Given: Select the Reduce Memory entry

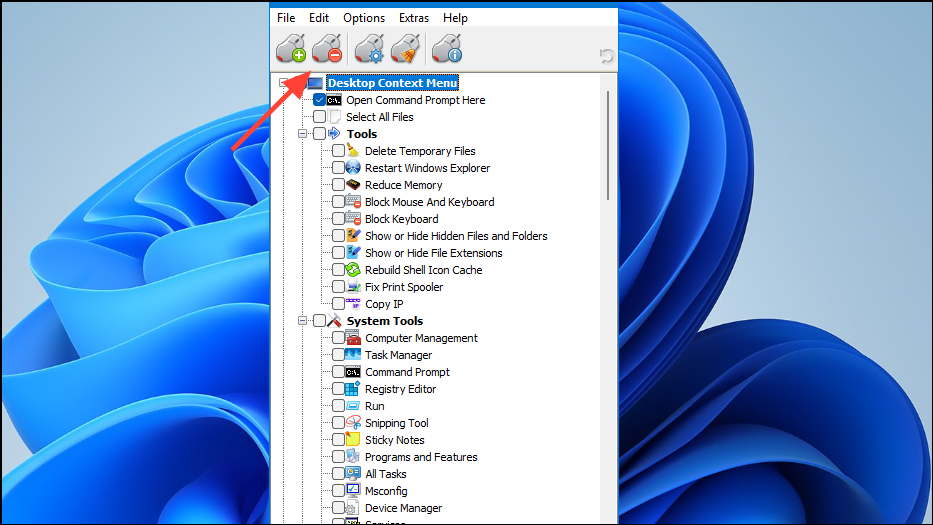Looking at the screenshot, I should coord(403,185).
